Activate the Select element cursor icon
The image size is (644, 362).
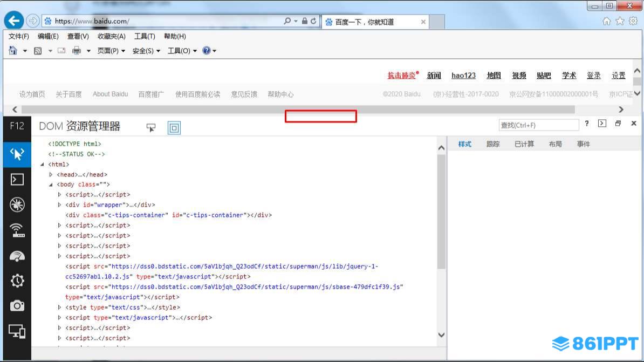151,128
